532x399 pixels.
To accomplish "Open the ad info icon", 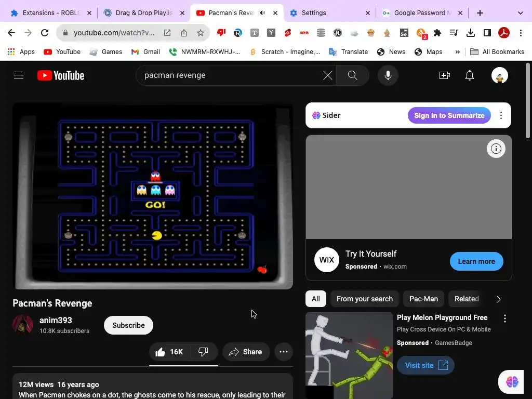I will tap(496, 149).
